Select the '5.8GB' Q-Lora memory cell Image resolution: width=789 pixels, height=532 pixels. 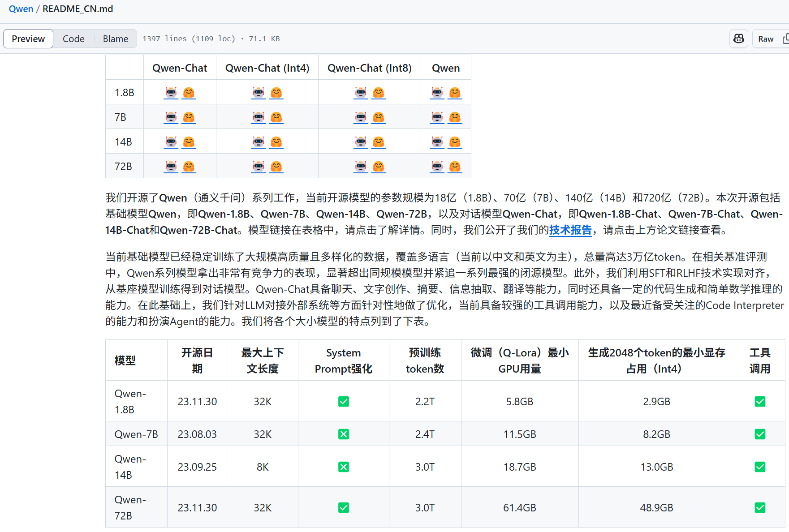520,402
